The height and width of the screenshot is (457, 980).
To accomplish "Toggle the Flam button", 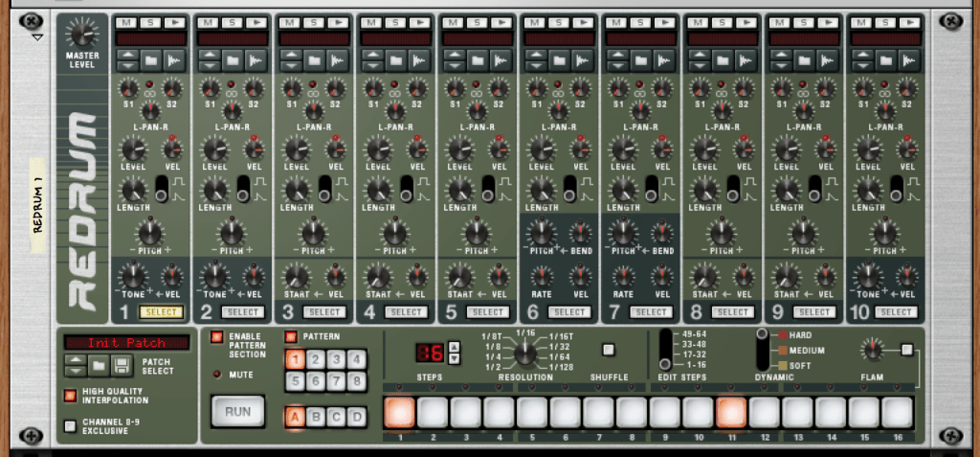I will point(907,350).
